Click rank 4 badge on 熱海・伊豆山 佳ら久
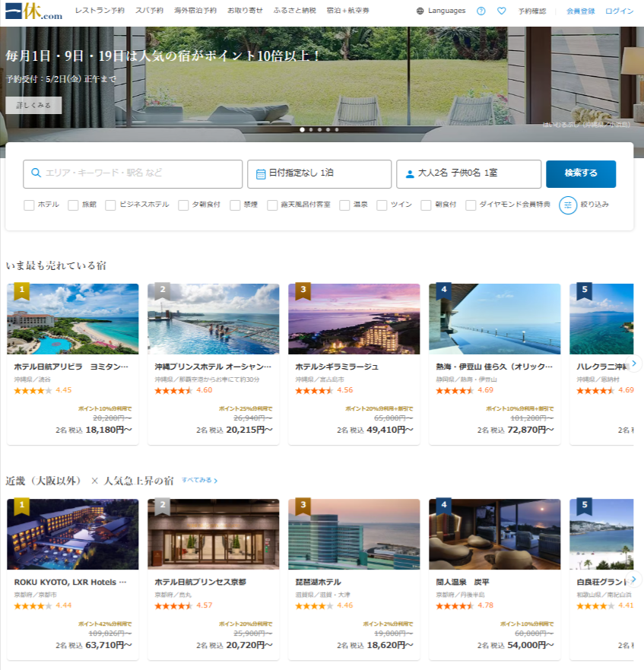The width and height of the screenshot is (644, 670). [443, 291]
